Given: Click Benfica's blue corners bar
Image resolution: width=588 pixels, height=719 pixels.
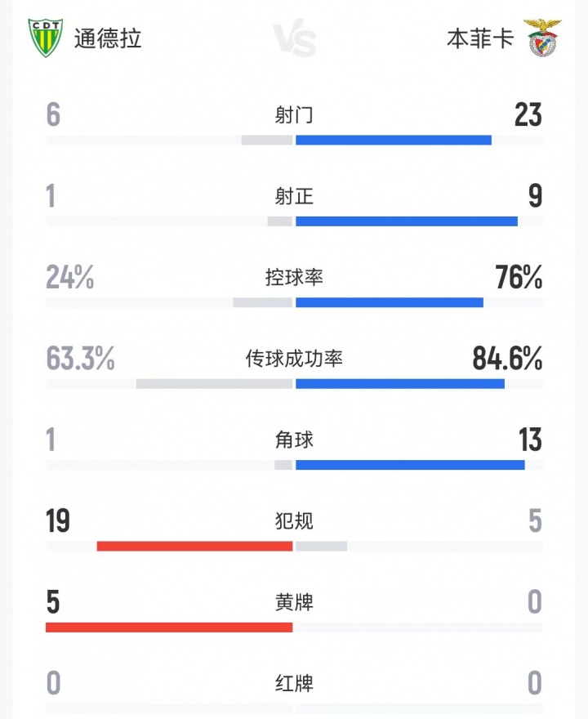Looking at the screenshot, I should pos(410,465).
